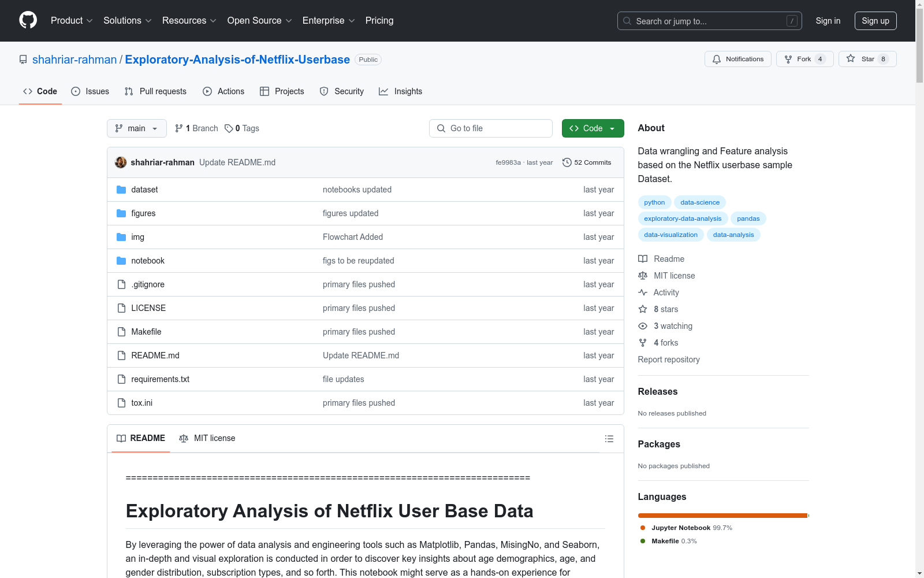Open the Activity link
This screenshot has height=578, width=924.
click(659, 292)
